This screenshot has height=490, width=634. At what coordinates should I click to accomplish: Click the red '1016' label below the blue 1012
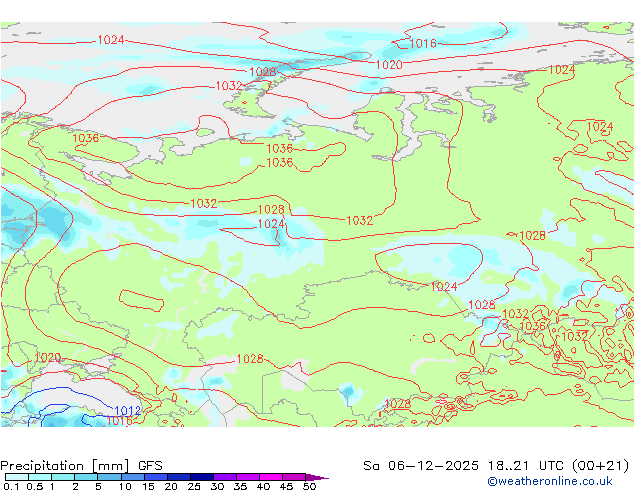119,421
